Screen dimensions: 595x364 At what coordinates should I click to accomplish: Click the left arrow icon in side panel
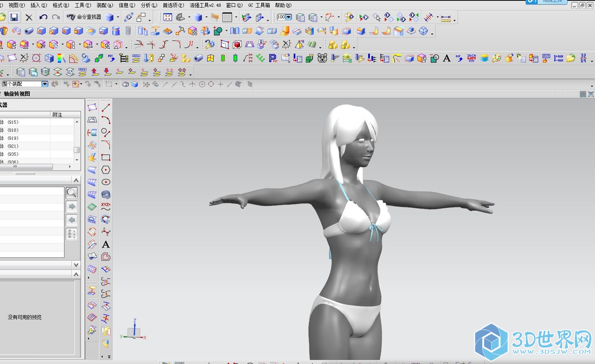72,220
